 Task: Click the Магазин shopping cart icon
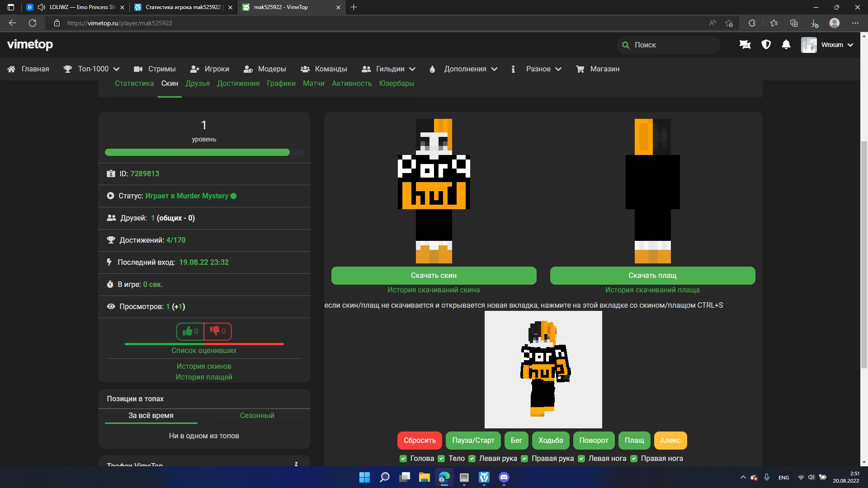(580, 69)
